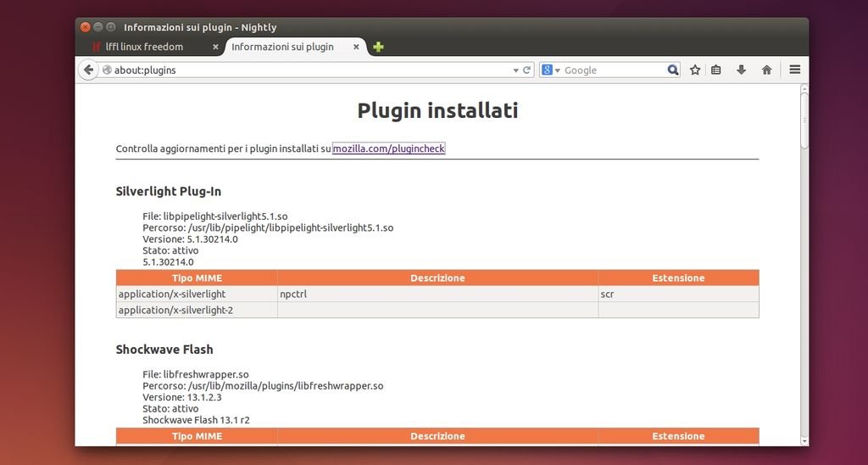868x465 pixels.
Task: Click the lffl tab favicon
Action: click(97, 48)
